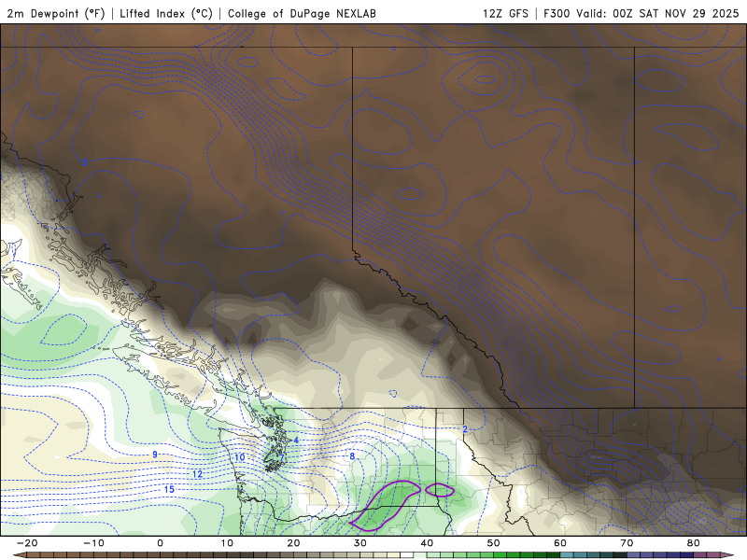The height and width of the screenshot is (560, 747).
Task: Click the '80' tick label on the color bar
Action: [x=694, y=543]
